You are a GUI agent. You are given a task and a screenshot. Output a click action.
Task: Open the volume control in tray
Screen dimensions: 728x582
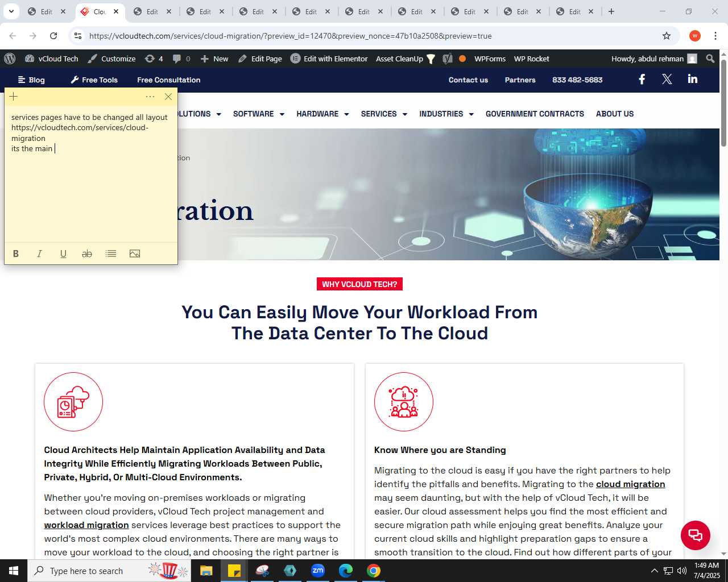coord(682,571)
